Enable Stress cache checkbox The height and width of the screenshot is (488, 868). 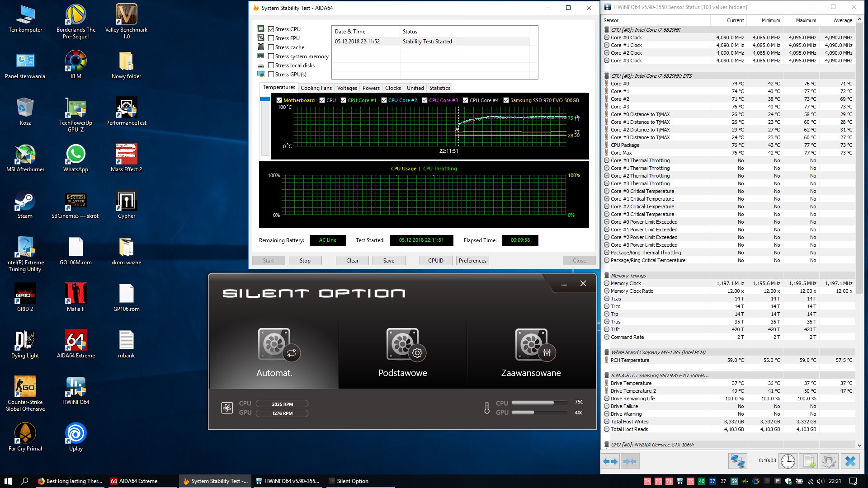(271, 47)
